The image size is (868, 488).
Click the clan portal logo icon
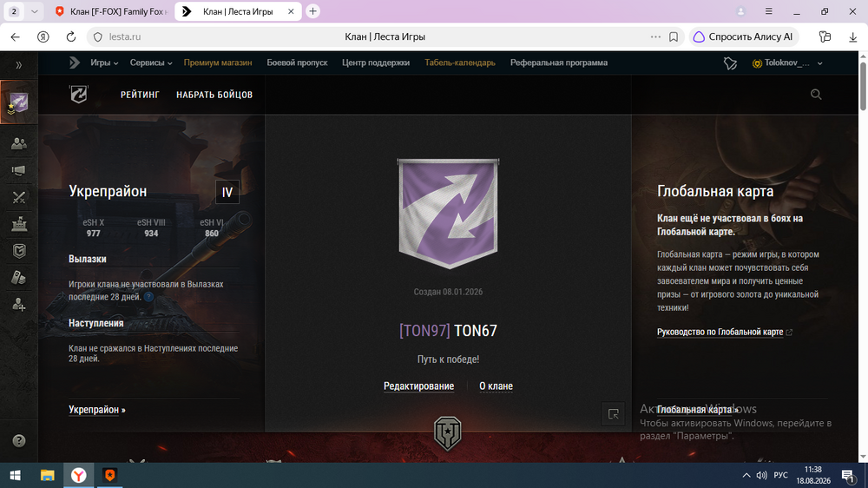79,94
